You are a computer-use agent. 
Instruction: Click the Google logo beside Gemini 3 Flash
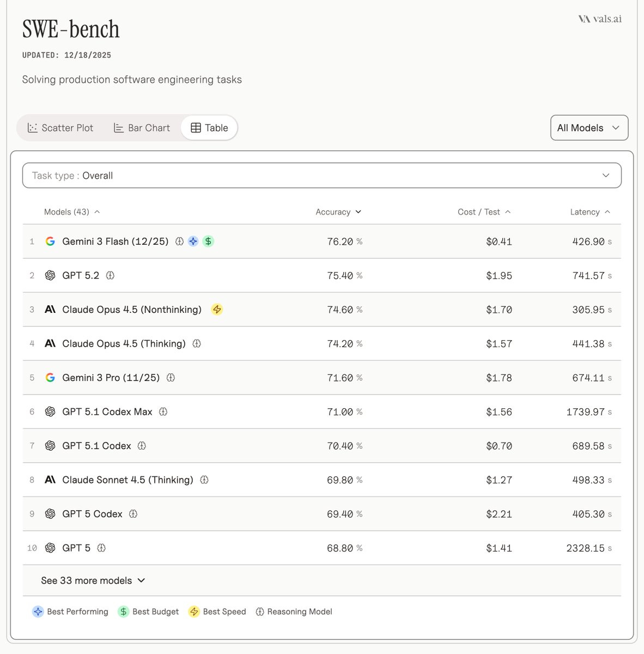tap(50, 241)
